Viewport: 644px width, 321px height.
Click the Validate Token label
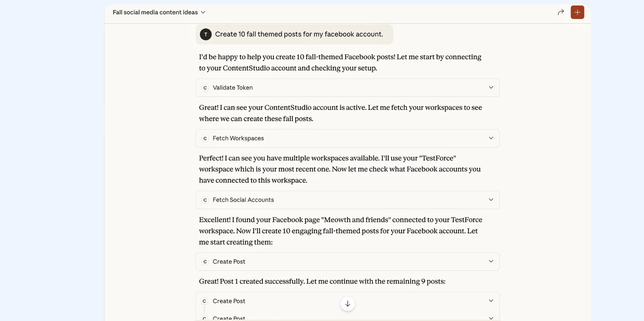[x=232, y=88]
